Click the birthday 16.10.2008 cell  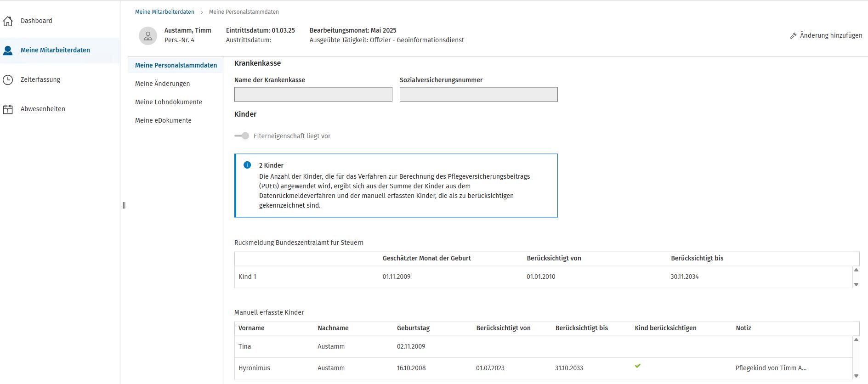coord(411,368)
